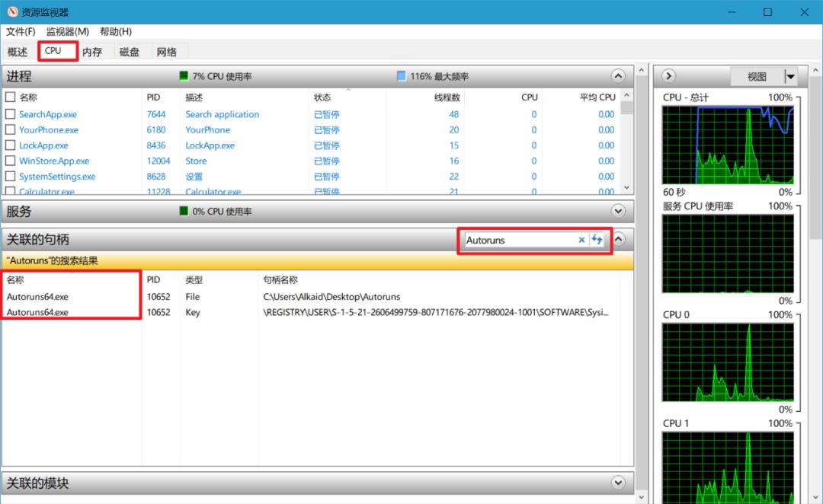Collapse the 关联的句柄 panel
Viewport: 823px width, 504px height.
click(618, 239)
